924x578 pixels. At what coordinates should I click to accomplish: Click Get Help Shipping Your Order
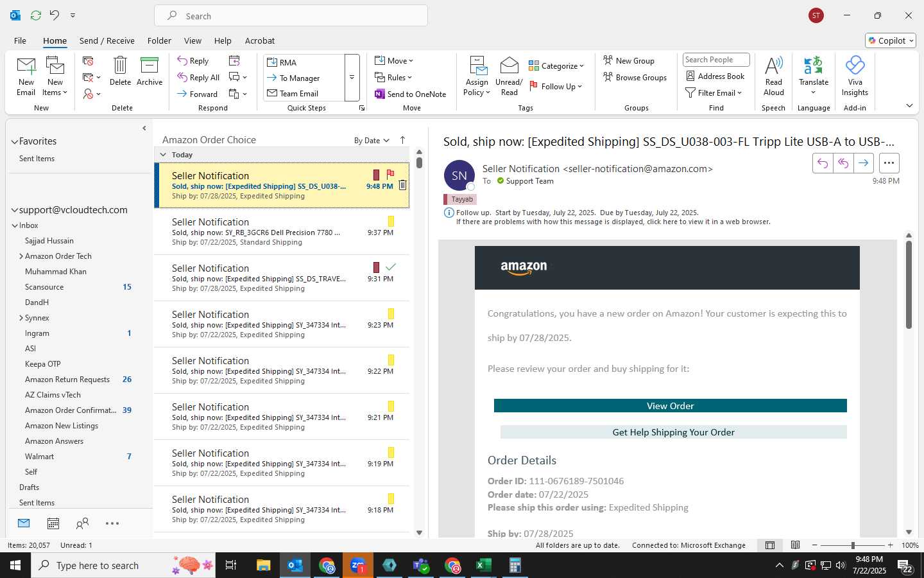point(673,432)
